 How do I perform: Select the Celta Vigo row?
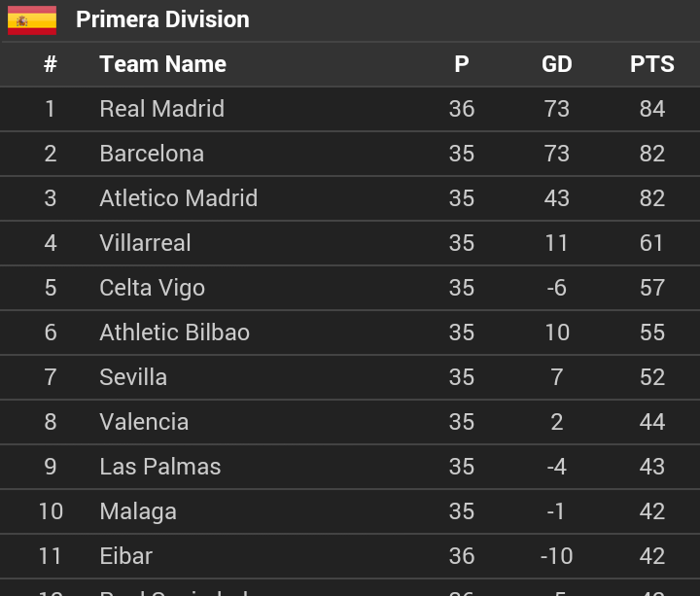click(350, 288)
